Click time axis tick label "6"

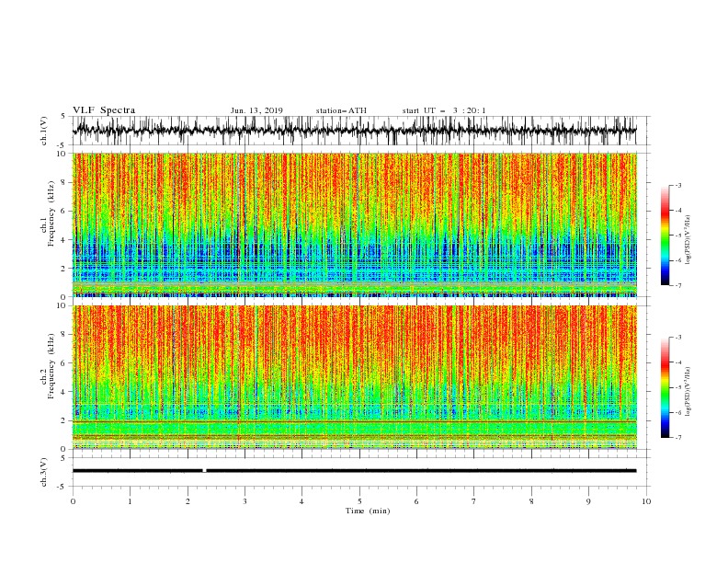tap(416, 501)
